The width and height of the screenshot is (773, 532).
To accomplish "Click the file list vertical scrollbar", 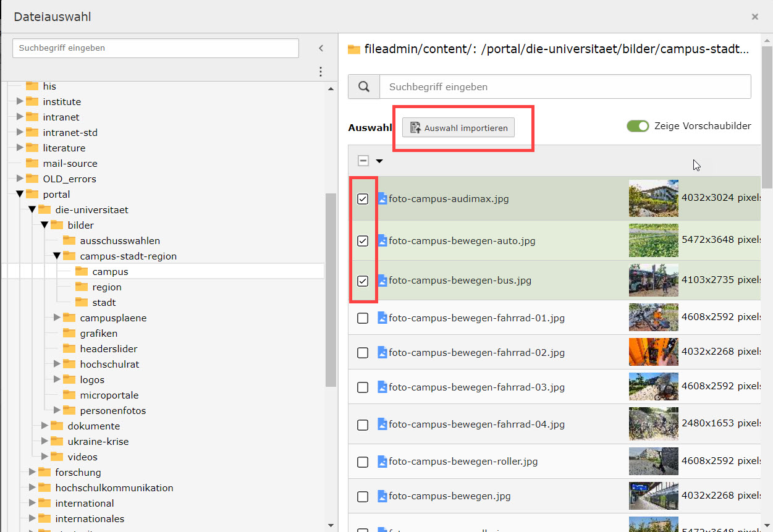I will [766, 117].
